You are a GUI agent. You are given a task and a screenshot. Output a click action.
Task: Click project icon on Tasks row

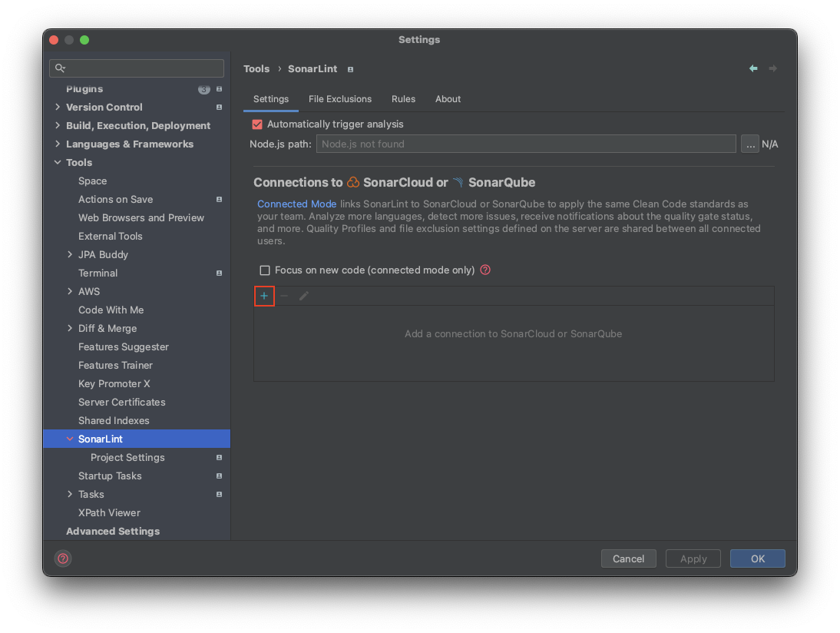(219, 495)
